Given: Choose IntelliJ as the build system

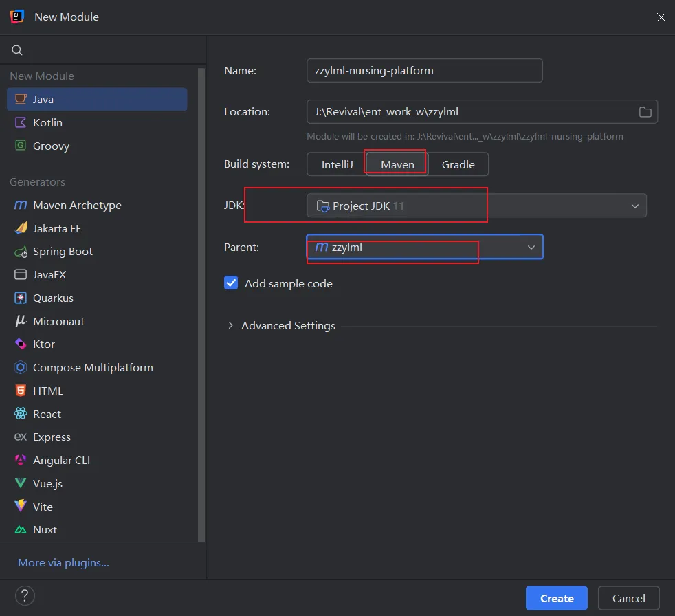Looking at the screenshot, I should click(337, 165).
